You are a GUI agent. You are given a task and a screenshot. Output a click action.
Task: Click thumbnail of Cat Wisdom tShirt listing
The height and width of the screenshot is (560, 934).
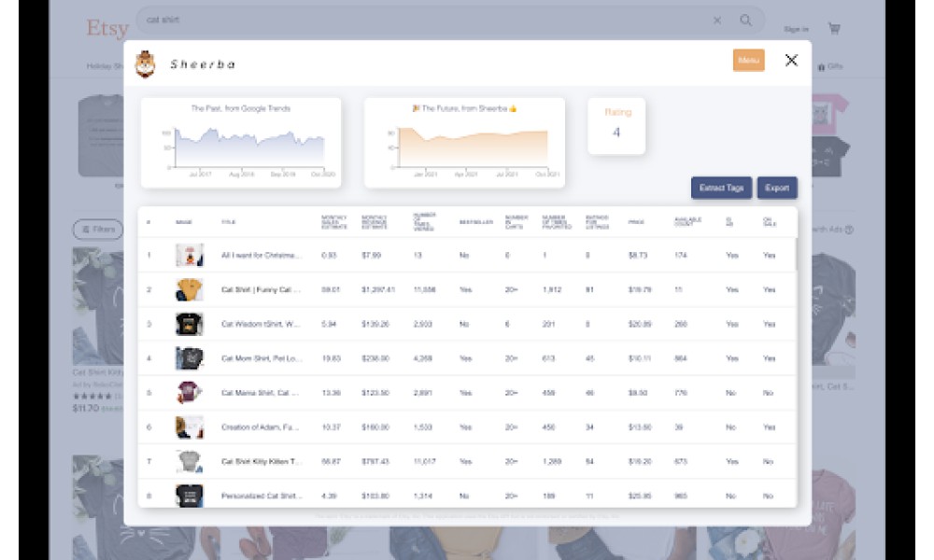pyautogui.click(x=190, y=325)
